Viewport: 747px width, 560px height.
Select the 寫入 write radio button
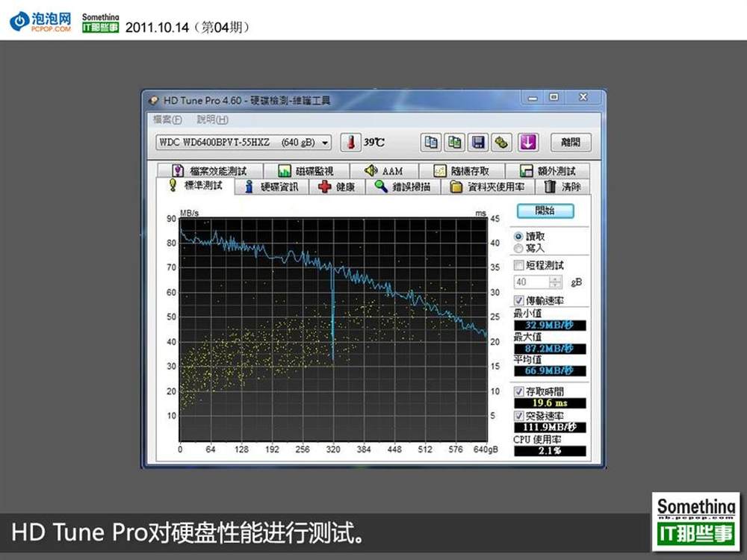point(518,248)
